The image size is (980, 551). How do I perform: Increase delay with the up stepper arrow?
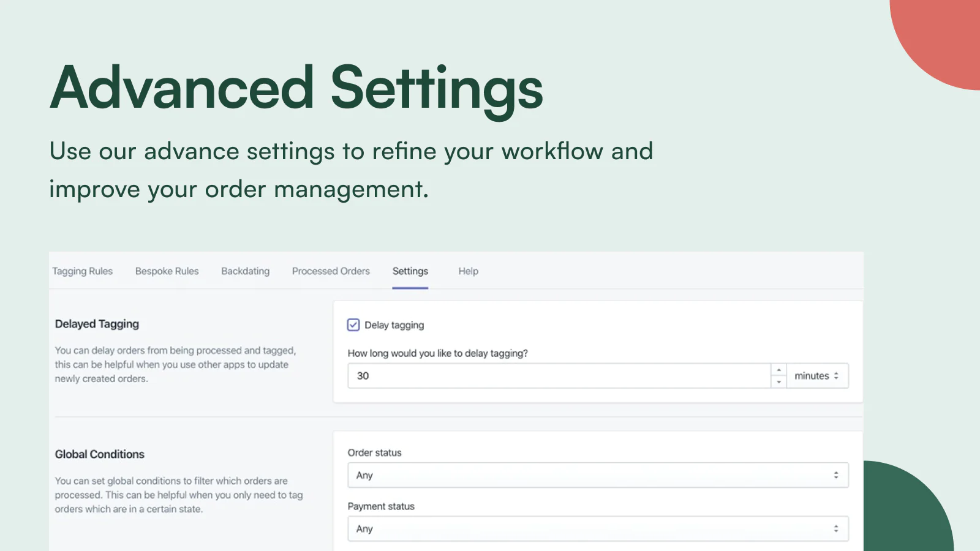(778, 370)
